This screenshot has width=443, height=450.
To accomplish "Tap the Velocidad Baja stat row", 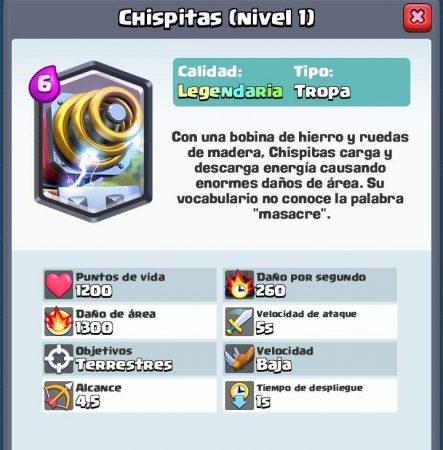I will (x=310, y=358).
